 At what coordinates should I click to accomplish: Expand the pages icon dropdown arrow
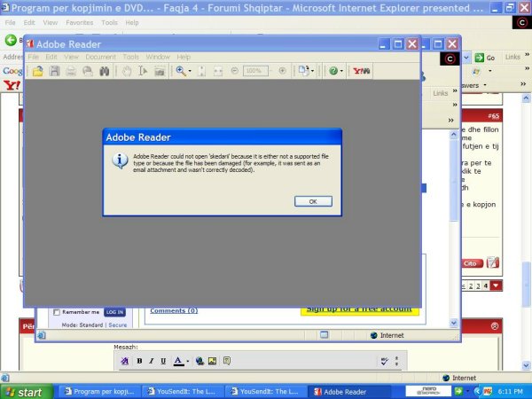[312, 71]
